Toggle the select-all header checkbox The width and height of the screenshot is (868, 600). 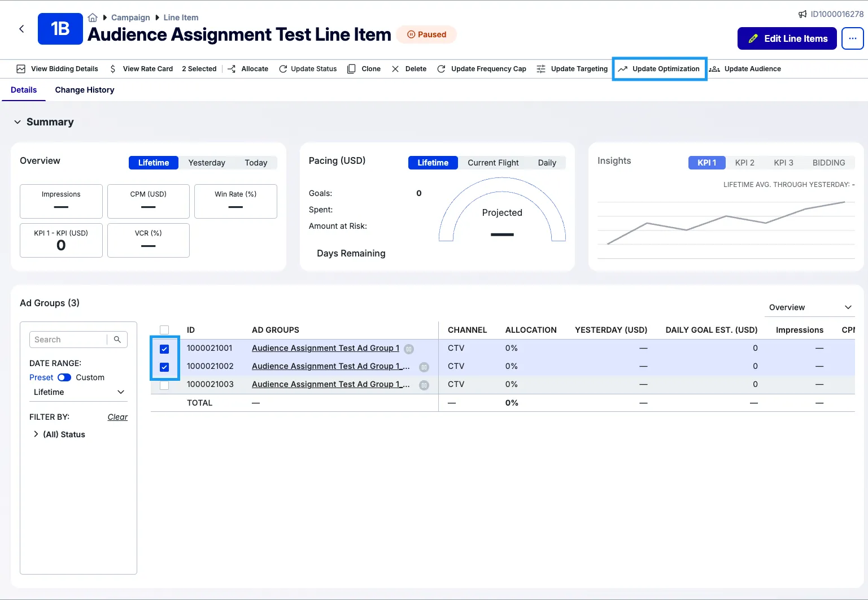tap(164, 330)
